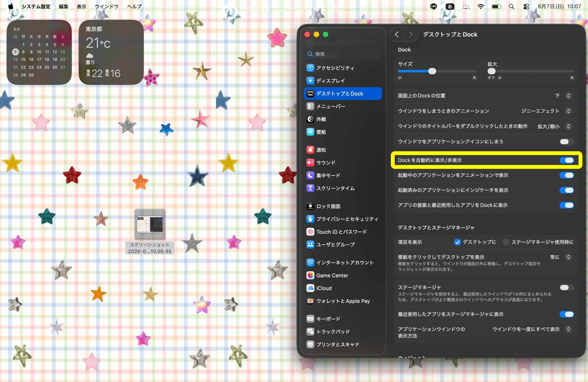Toggle 起動中のアプリケーションをアニメーションで表示 switch
Viewport: 588px width, 382px height.
point(566,175)
